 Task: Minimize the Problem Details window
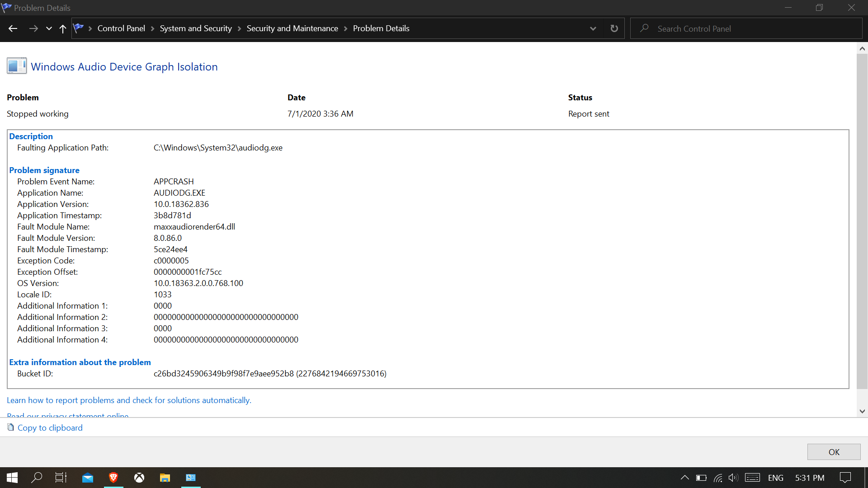[788, 8]
